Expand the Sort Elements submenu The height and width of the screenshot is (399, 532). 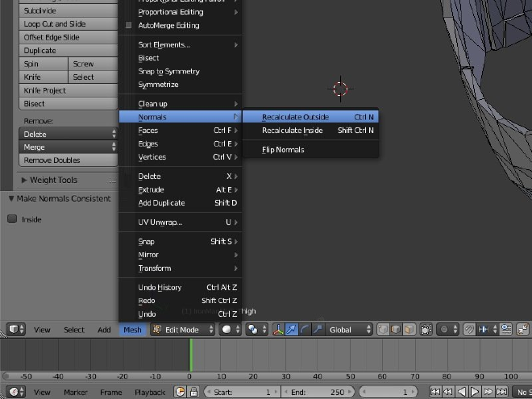click(181, 45)
